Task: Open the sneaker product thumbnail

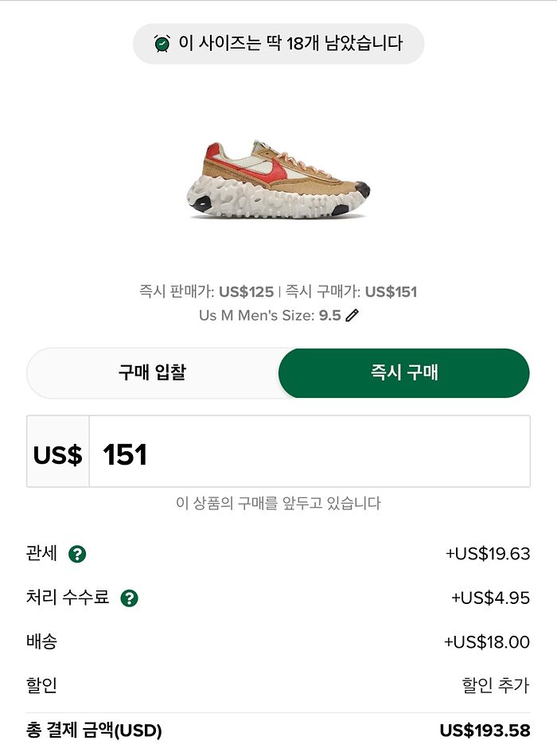Action: coord(278,179)
